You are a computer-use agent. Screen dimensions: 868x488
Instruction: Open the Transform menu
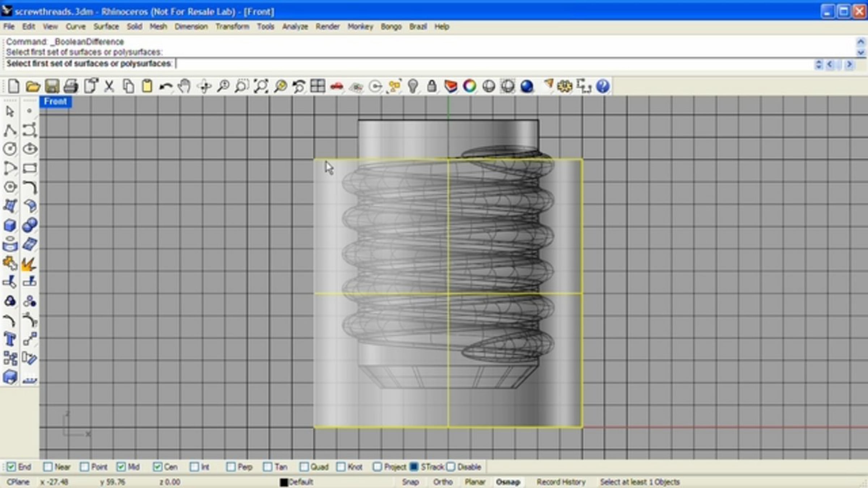tap(232, 27)
